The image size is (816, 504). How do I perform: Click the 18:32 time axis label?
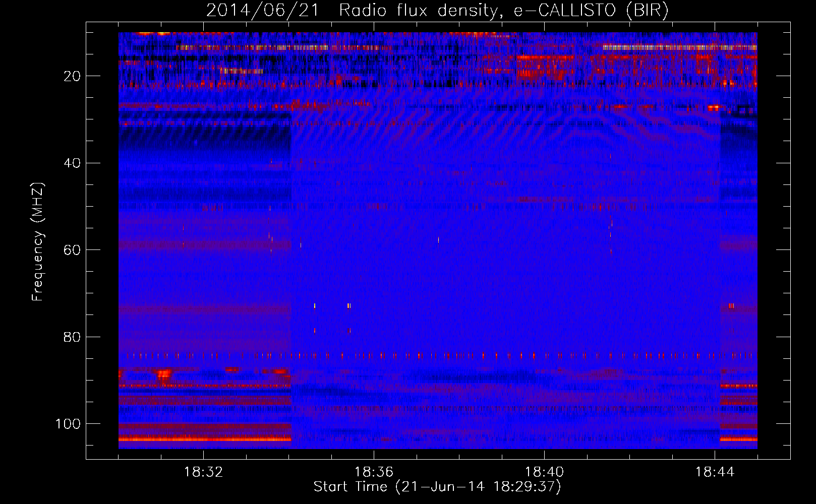coord(203,472)
